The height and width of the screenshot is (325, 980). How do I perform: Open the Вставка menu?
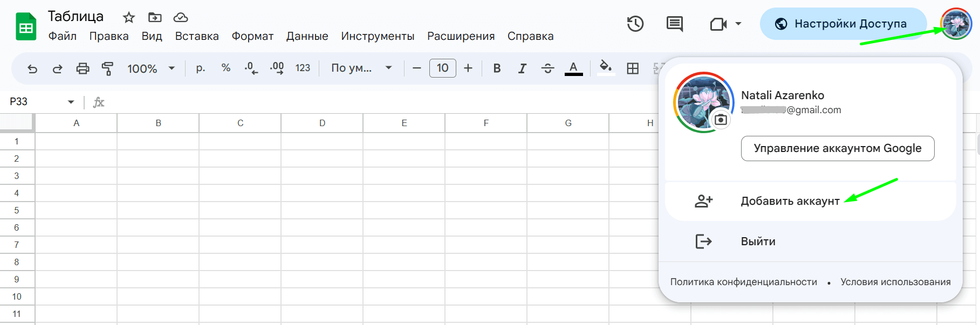click(197, 36)
